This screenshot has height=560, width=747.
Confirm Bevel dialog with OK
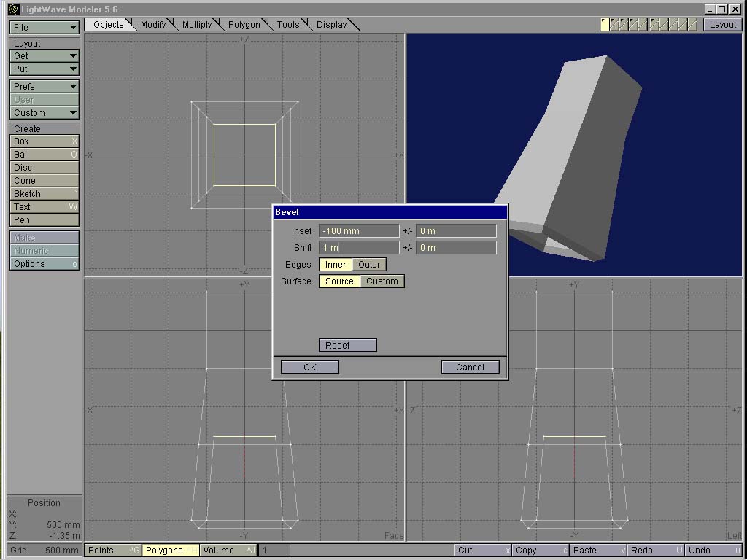(309, 367)
